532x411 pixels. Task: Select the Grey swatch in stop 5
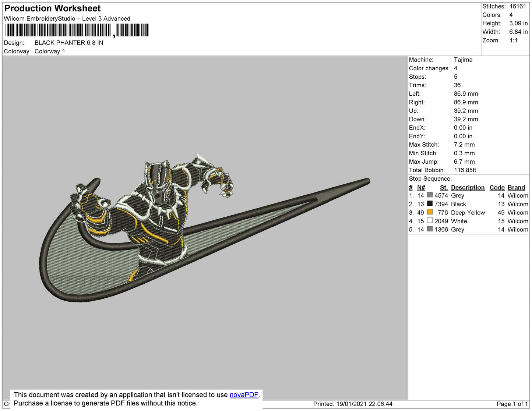point(430,229)
